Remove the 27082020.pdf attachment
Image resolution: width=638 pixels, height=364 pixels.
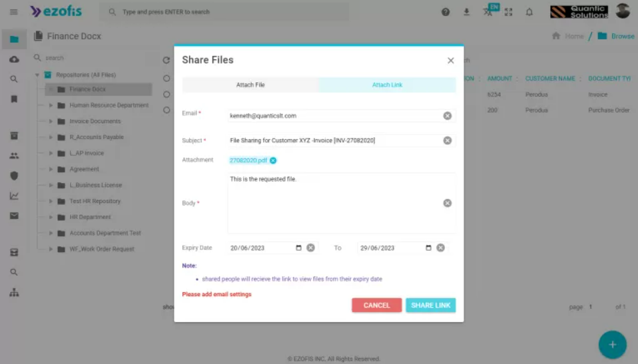click(273, 160)
